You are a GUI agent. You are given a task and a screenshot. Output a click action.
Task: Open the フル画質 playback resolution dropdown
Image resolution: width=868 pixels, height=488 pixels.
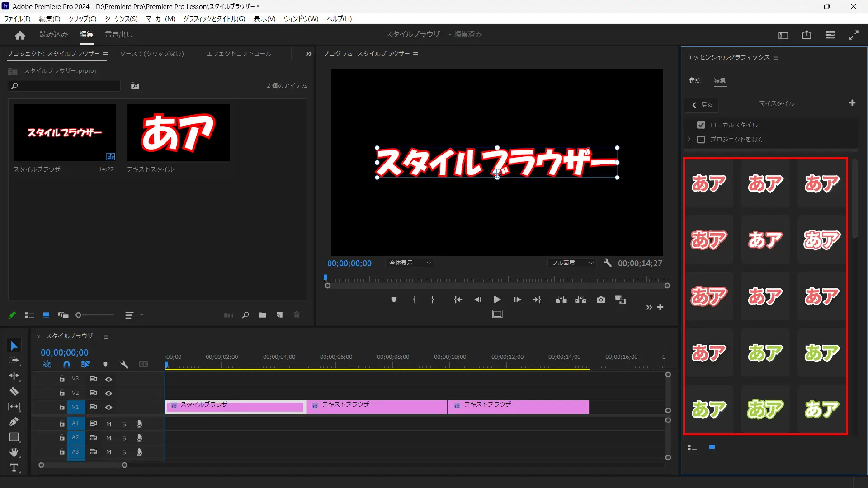pos(572,263)
